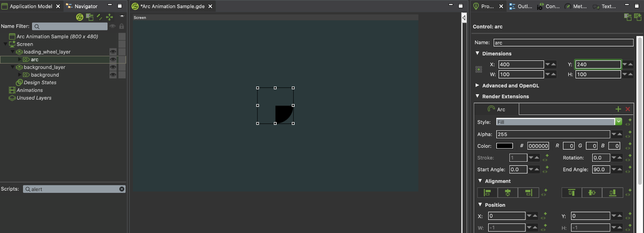Toggle the eye filter icon next to Name Filter
The image size is (644, 233).
pyautogui.click(x=112, y=26)
